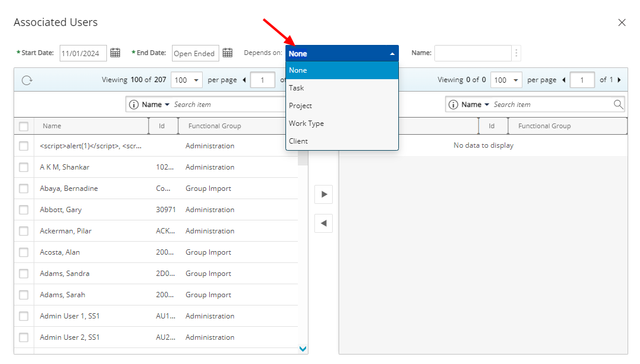Viewport: 640px width, 364px height.
Task: Move selected users back to left list
Action: pyautogui.click(x=324, y=223)
